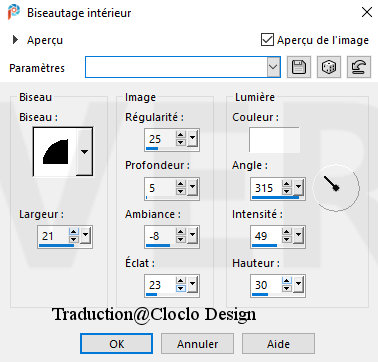Open the white Couleur swatch
Screen dimensions: 378x362
point(274,140)
